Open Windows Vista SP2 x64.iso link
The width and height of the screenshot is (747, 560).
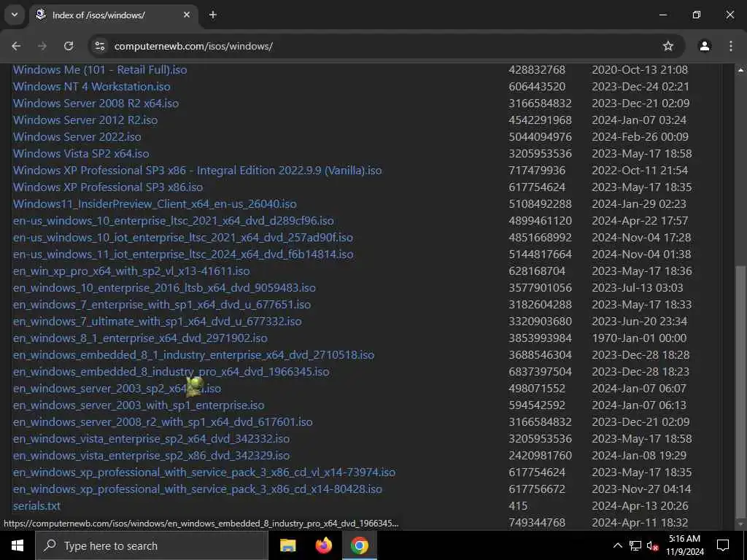pos(81,153)
